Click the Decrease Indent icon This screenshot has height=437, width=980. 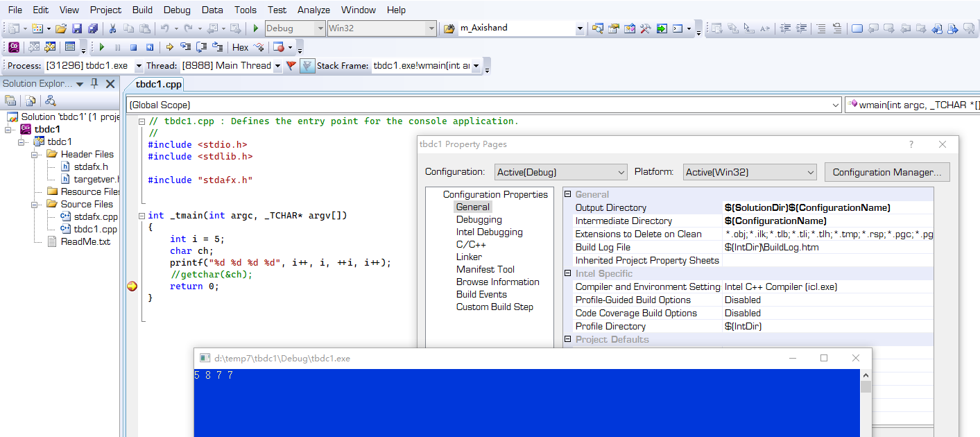(x=785, y=28)
